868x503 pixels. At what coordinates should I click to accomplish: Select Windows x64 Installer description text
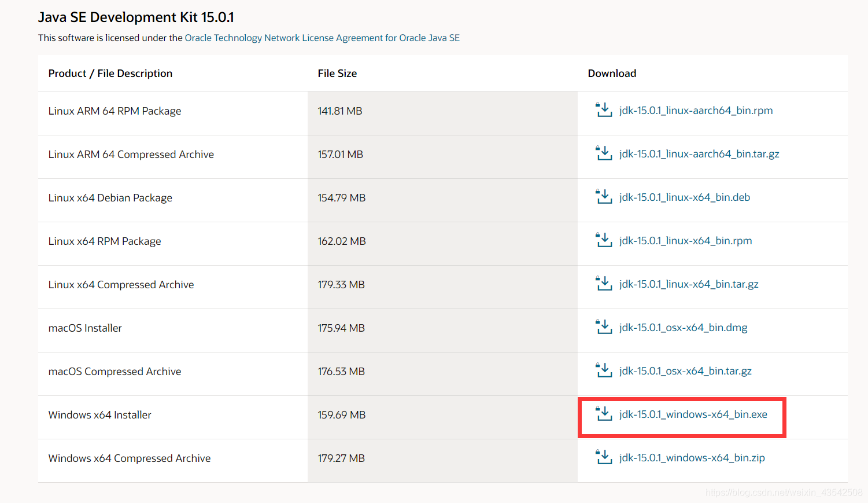click(x=100, y=415)
